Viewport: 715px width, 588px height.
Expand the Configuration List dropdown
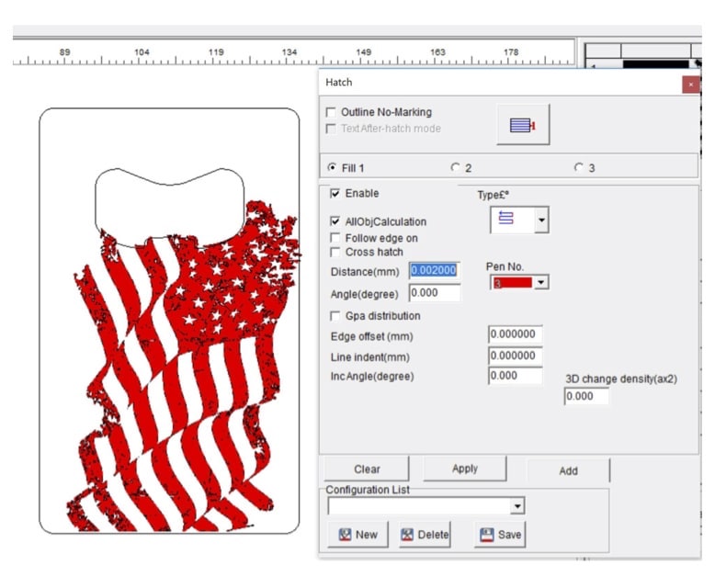point(517,506)
